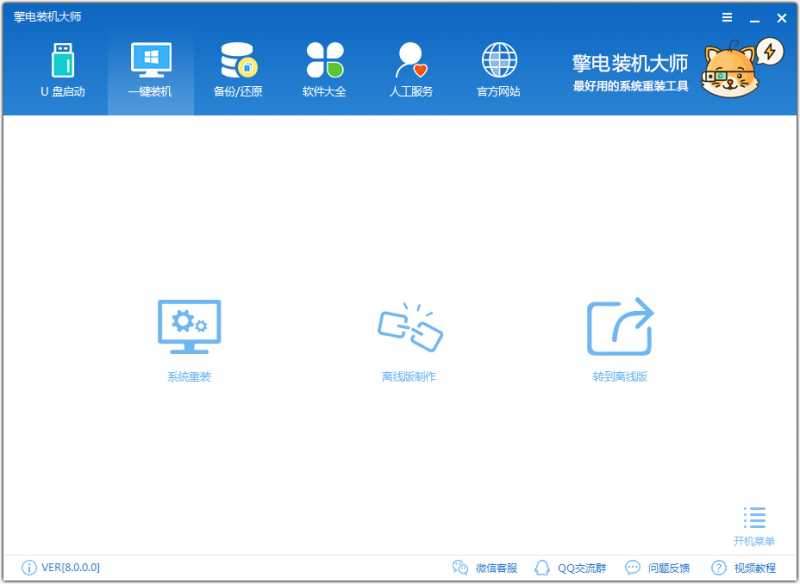This screenshot has width=800, height=584.
Task: Click the cat mascot avatar
Action: click(x=730, y=68)
